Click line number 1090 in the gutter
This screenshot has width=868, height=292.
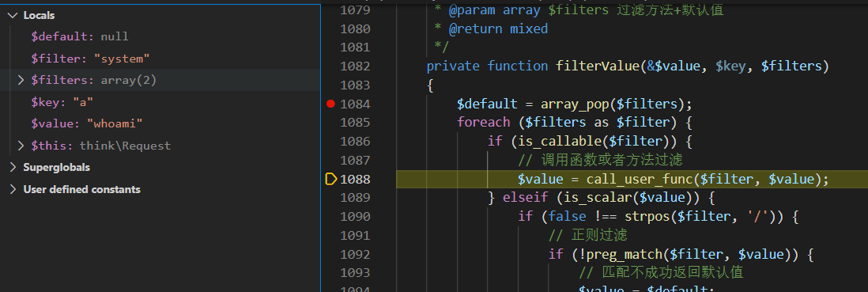(355, 217)
